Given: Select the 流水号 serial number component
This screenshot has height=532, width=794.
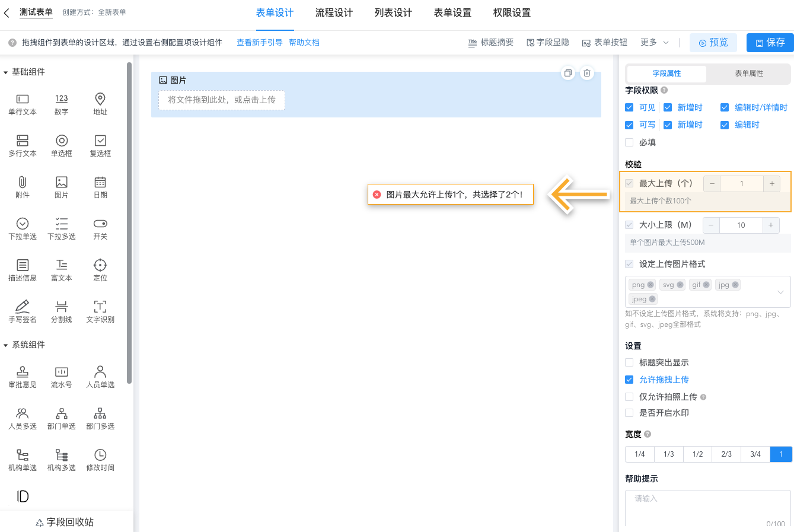Looking at the screenshot, I should 61,377.
